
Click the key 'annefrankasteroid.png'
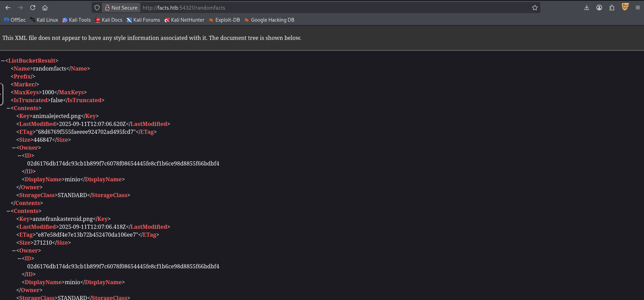pos(63,219)
